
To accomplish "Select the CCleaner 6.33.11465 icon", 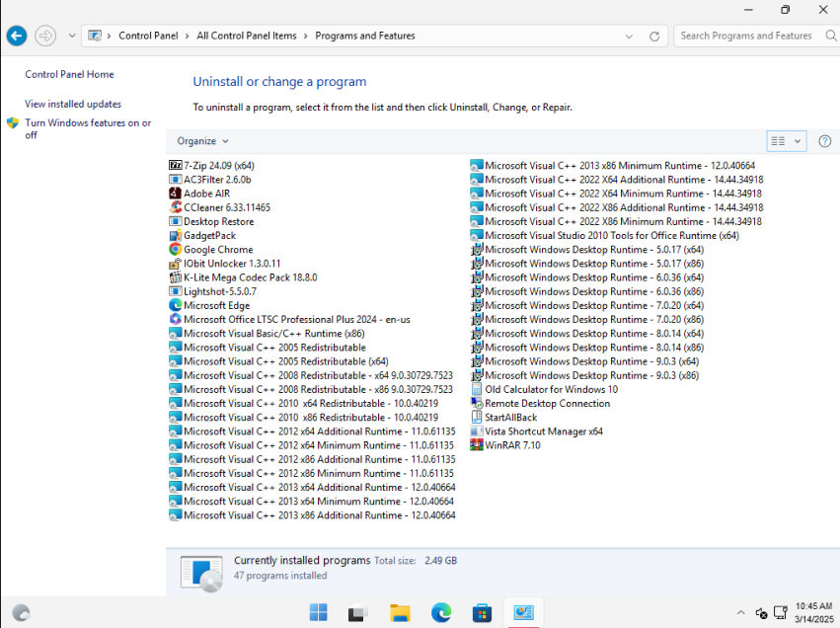I will (175, 206).
